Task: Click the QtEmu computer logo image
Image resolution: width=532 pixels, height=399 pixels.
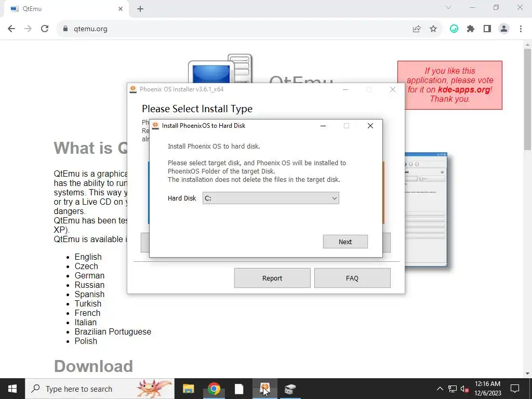Action: 220,68
